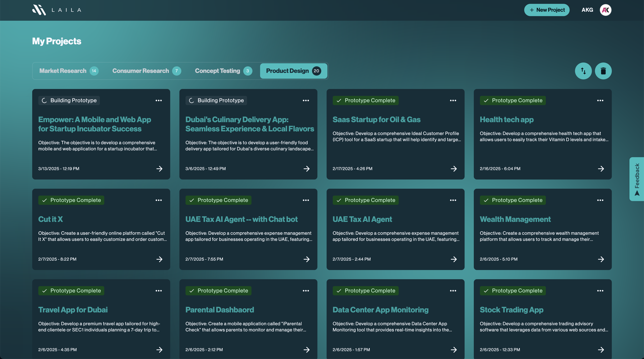Open the Feedback side panel

click(637, 179)
